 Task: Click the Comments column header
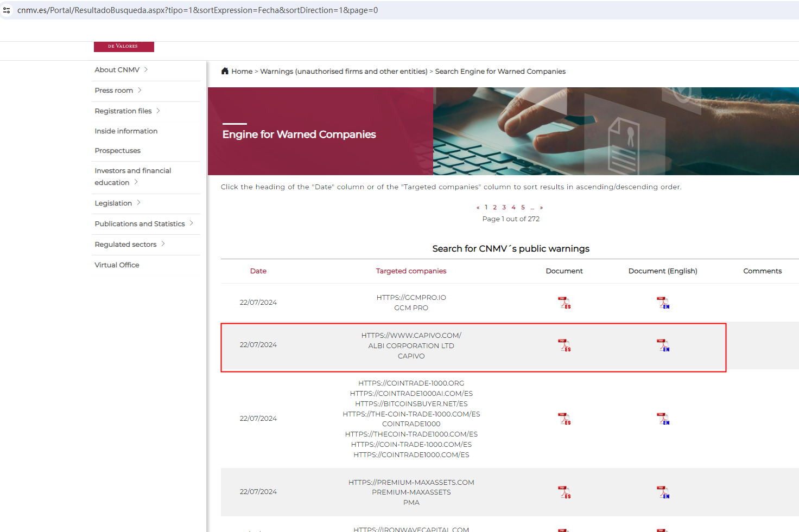click(x=763, y=271)
